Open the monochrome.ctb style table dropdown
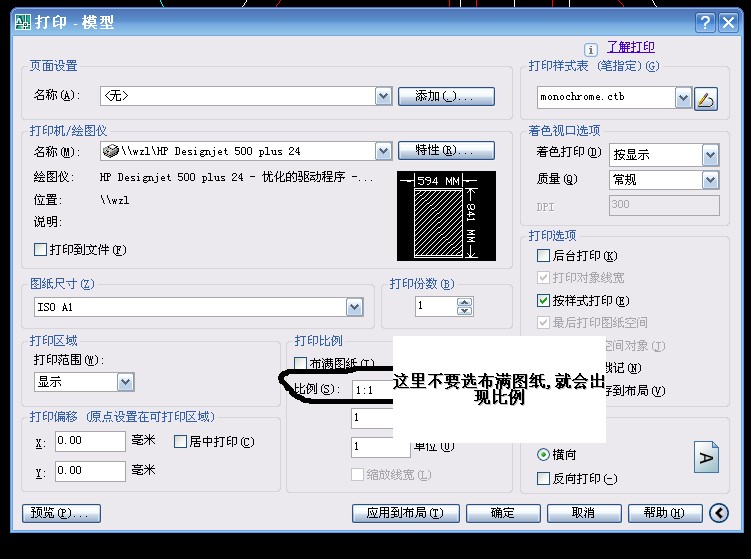This screenshot has height=559, width=751. tap(683, 98)
